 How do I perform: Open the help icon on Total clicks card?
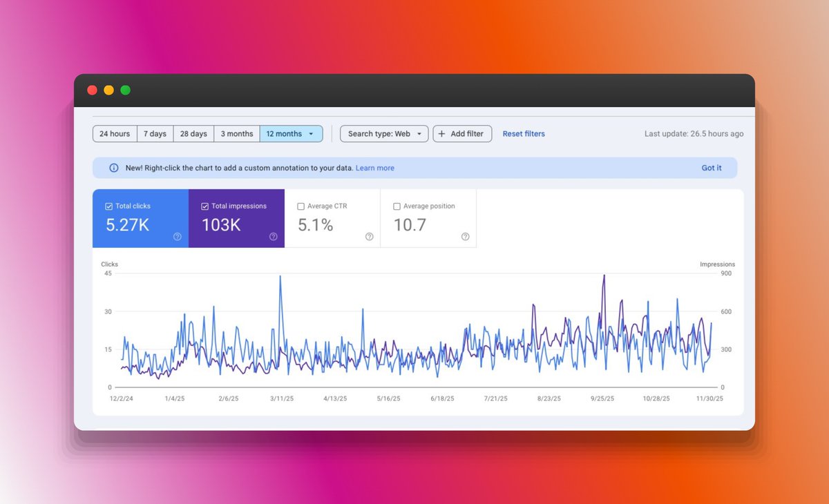point(178,237)
